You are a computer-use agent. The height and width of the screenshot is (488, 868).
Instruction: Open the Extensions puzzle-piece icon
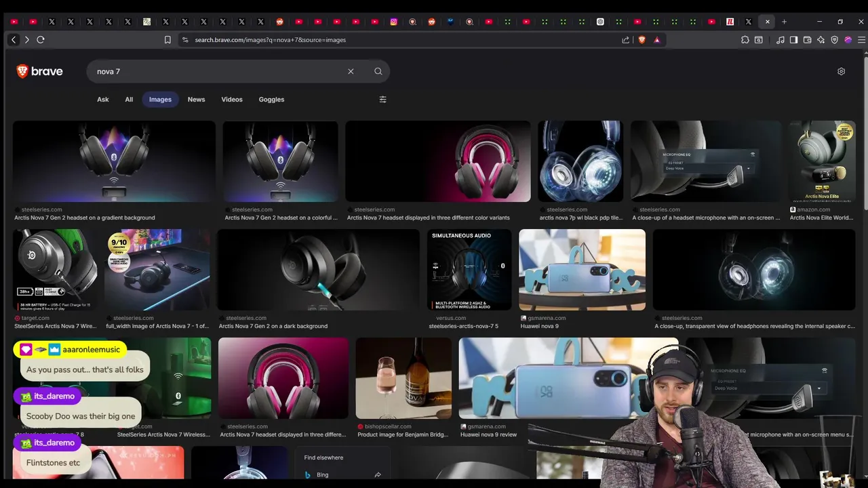(745, 40)
